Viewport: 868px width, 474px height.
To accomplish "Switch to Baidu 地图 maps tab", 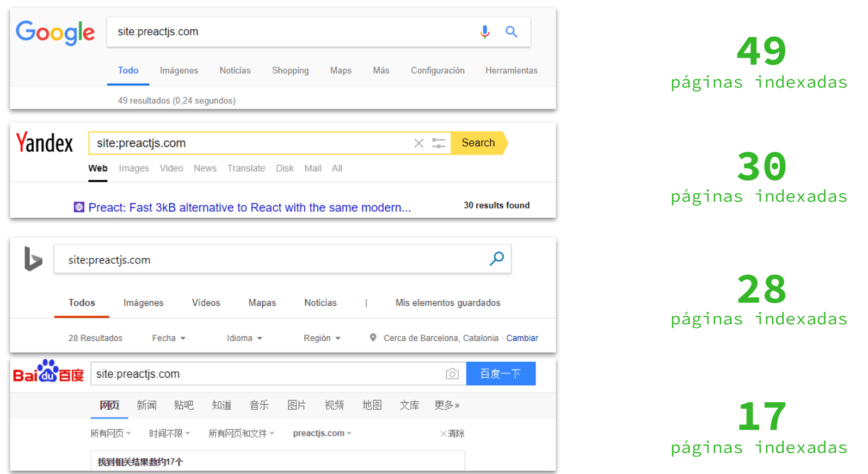I will (372, 405).
